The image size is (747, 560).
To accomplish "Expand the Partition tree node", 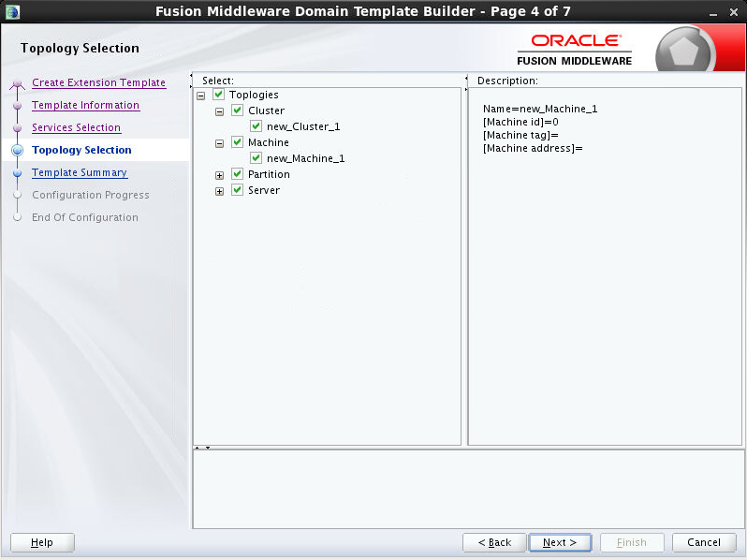I will [x=219, y=175].
